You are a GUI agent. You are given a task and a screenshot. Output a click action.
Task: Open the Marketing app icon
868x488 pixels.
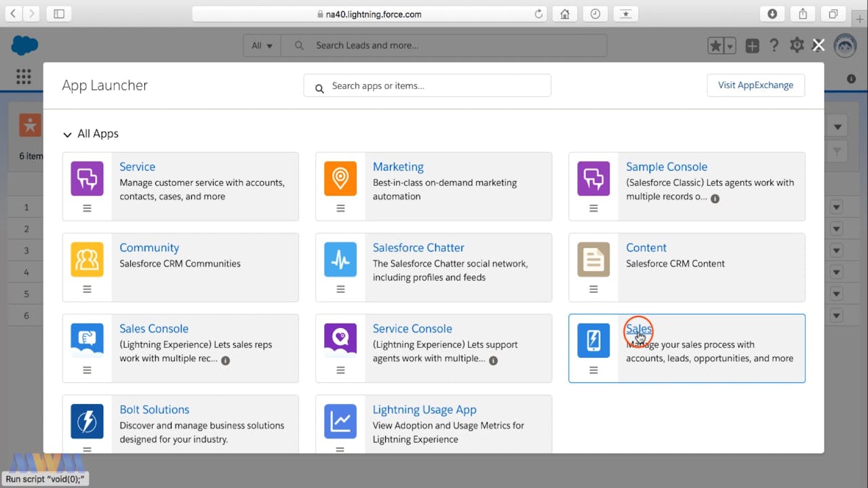[x=340, y=178]
